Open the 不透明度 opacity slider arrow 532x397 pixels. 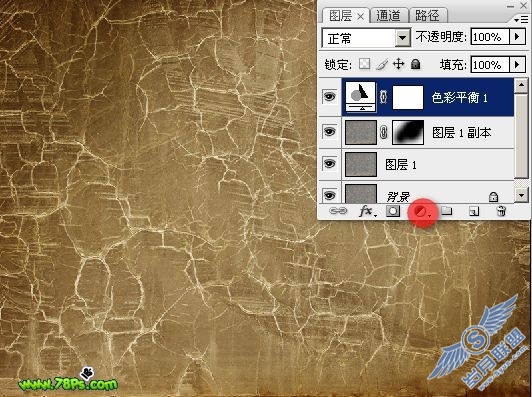coord(517,37)
